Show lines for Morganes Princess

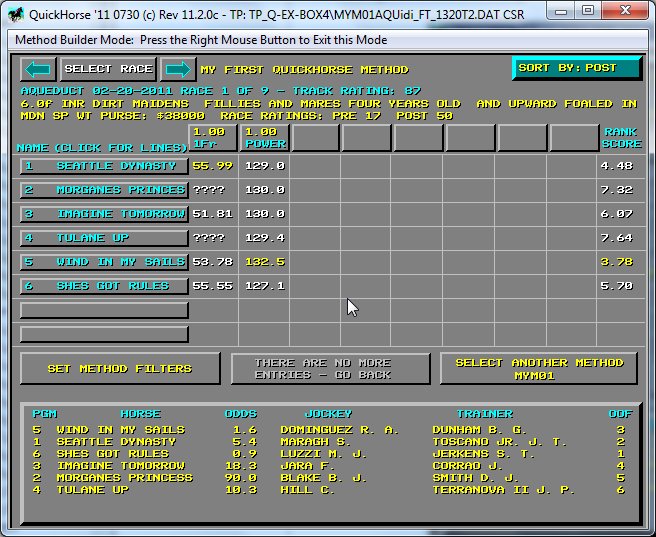(x=104, y=190)
